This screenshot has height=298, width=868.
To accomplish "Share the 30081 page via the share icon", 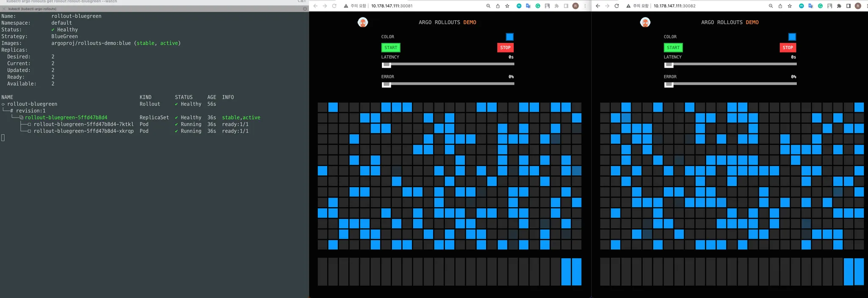I will point(498,6).
